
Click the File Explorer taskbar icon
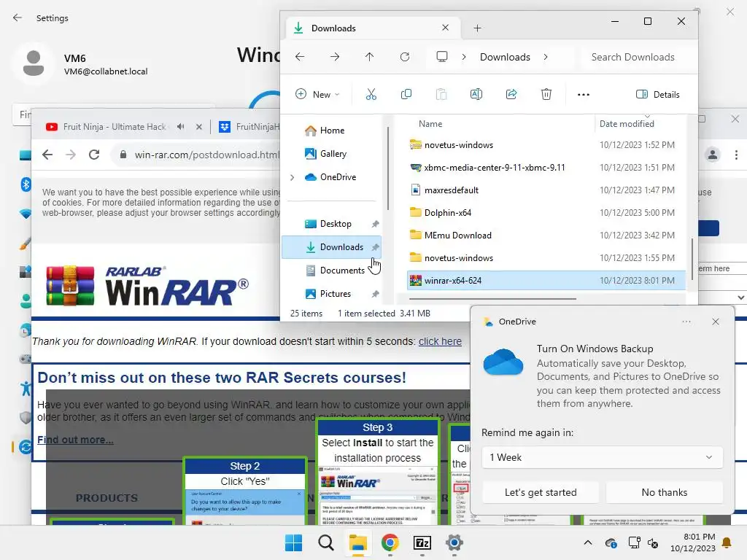[x=357, y=542]
